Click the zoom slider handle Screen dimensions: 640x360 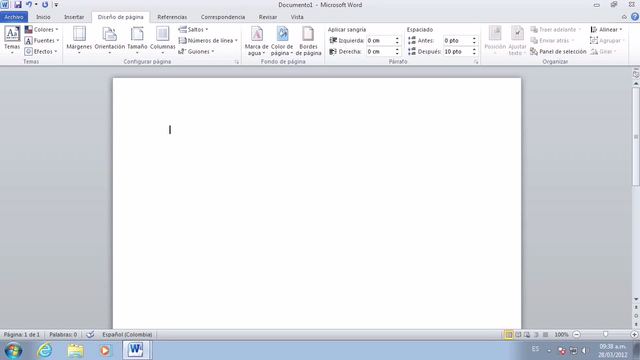click(605, 334)
